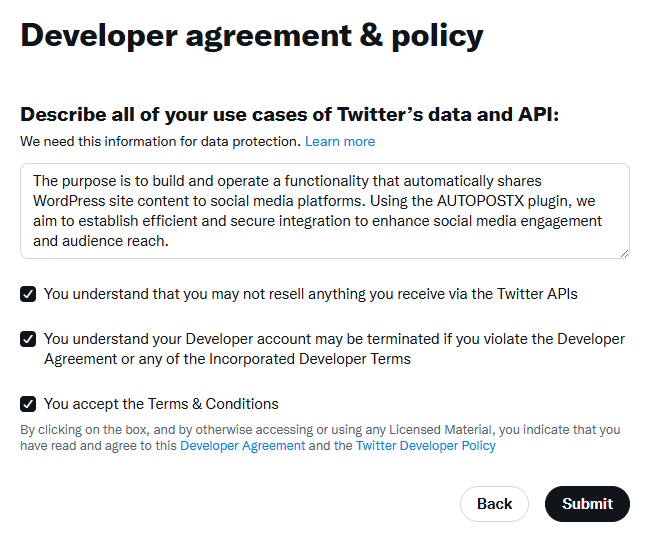Image resolution: width=658 pixels, height=533 pixels.
Task: Click the 'We need this information' text
Action: (161, 141)
